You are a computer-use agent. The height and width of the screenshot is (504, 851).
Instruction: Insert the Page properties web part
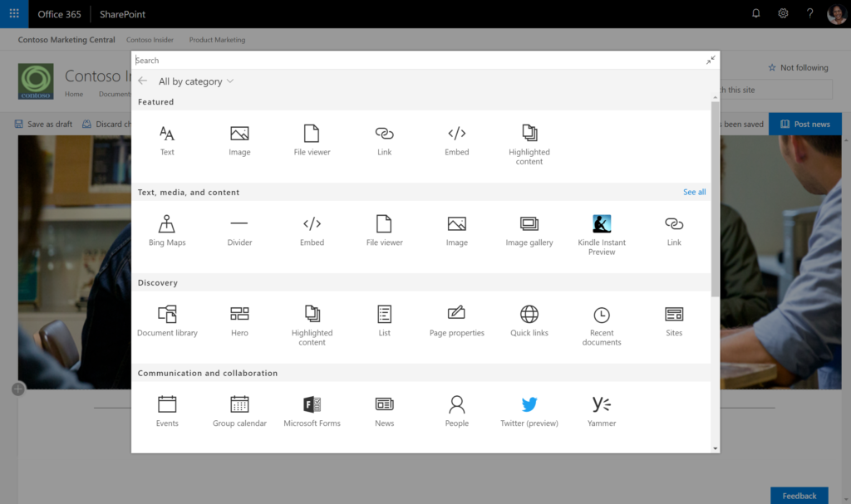click(x=457, y=321)
